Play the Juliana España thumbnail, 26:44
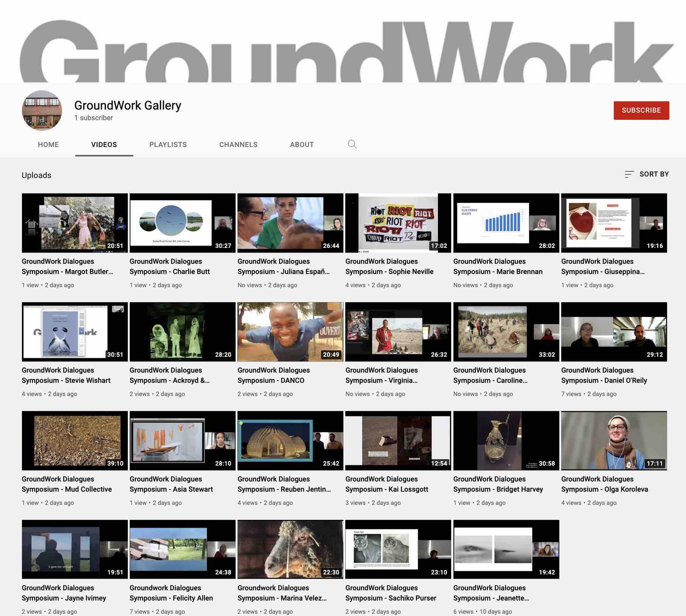The height and width of the screenshot is (616, 686). click(x=290, y=223)
